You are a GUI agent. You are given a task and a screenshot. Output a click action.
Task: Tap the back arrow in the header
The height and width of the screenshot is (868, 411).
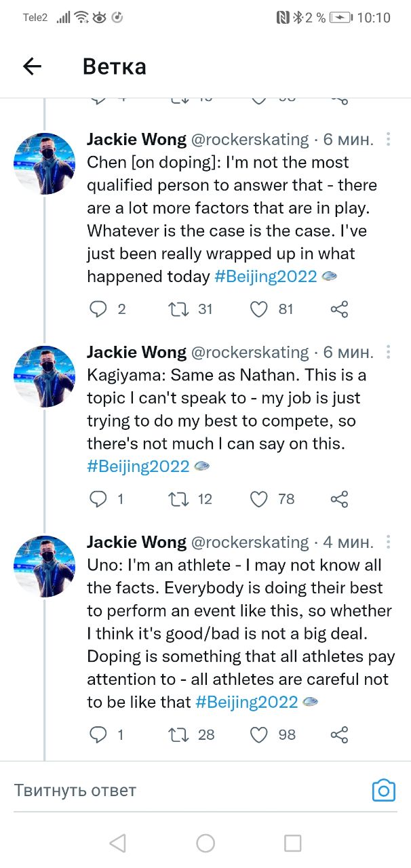coord(32,66)
